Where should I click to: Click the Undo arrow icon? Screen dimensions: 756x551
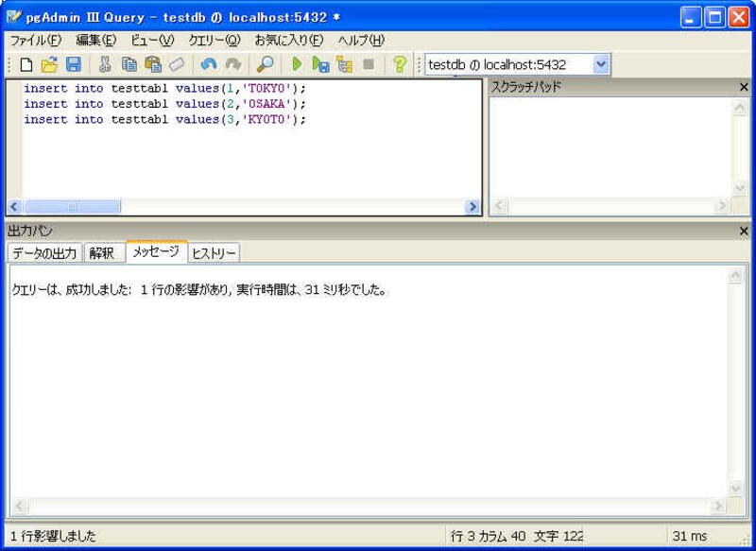208,65
